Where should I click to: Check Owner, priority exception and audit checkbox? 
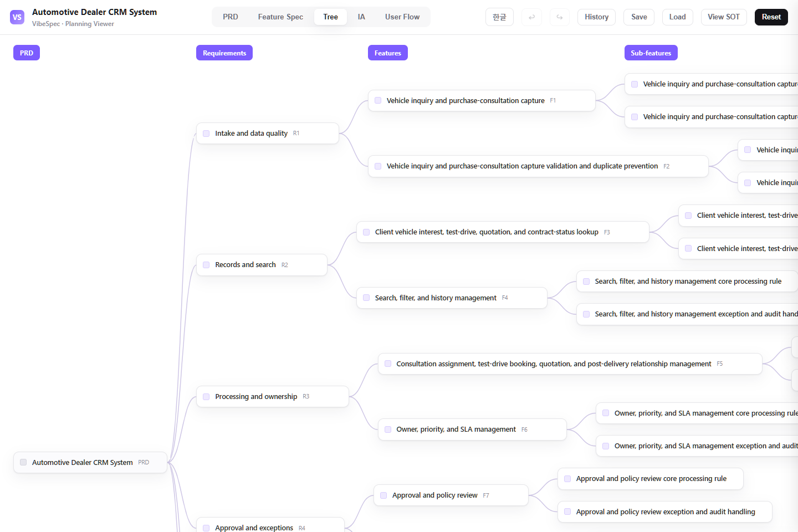(x=606, y=446)
